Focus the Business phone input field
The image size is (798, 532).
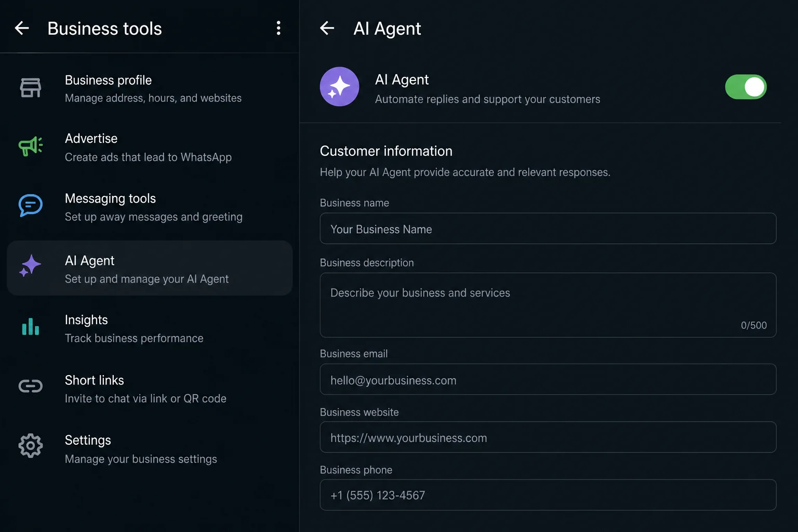click(548, 495)
